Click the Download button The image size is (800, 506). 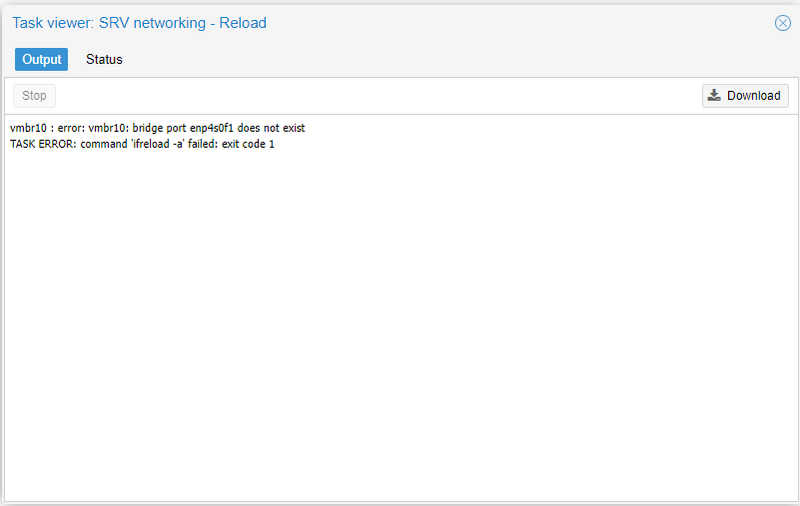pos(745,96)
